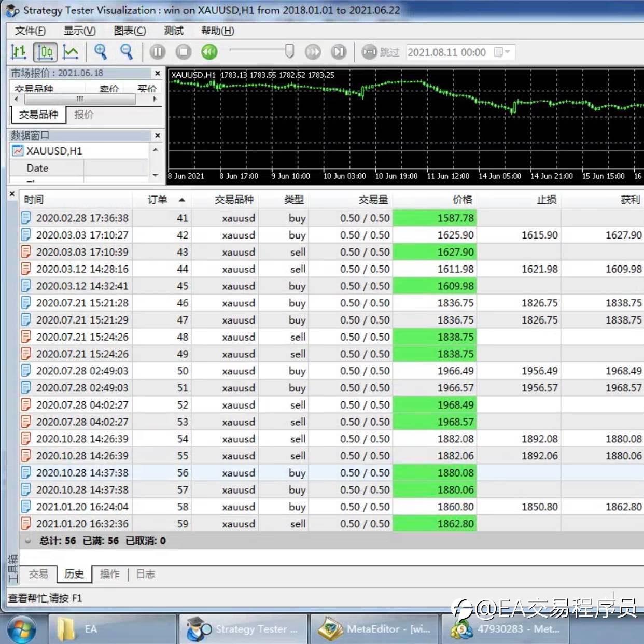This screenshot has width=644, height=644.
Task: Select the bar chart display icon
Action: [19, 52]
